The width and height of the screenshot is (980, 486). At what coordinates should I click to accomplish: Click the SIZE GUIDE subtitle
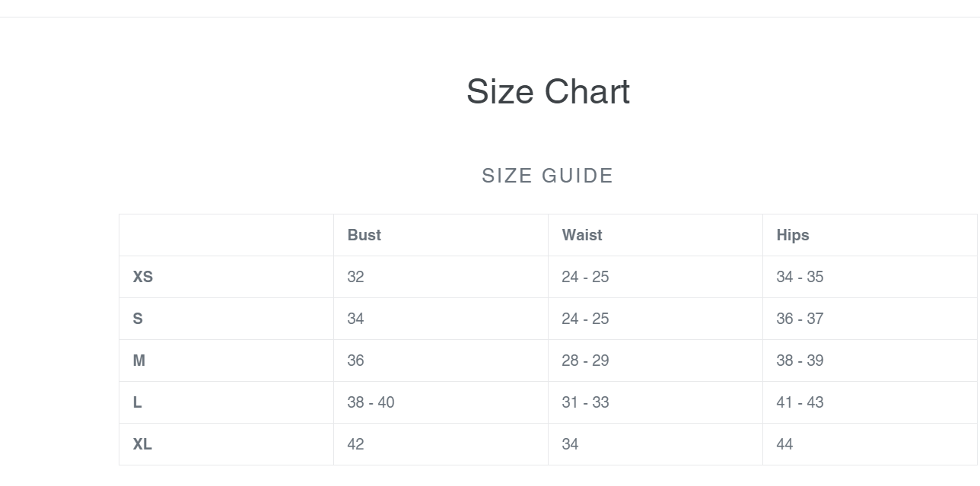[x=548, y=176]
